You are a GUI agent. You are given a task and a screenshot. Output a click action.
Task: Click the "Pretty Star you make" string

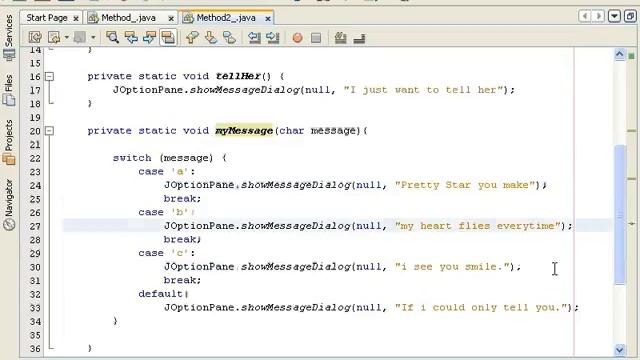464,185
